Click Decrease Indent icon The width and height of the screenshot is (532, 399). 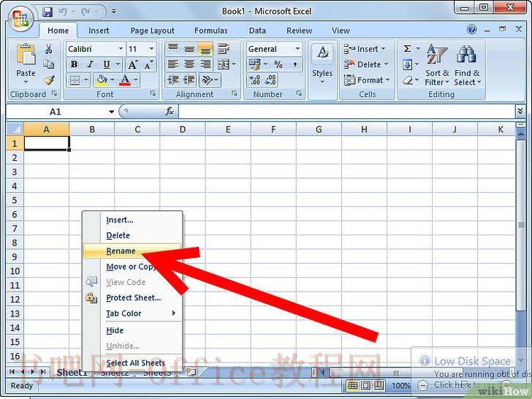pyautogui.click(x=173, y=80)
